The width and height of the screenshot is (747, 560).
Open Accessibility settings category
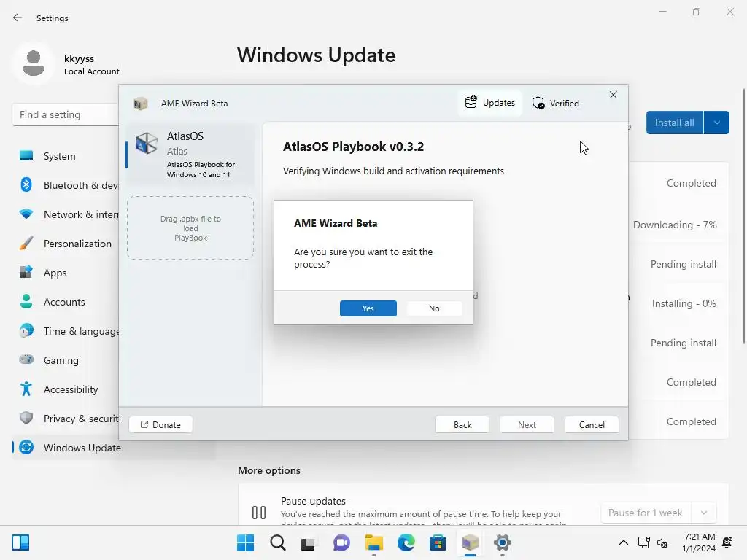66,389
